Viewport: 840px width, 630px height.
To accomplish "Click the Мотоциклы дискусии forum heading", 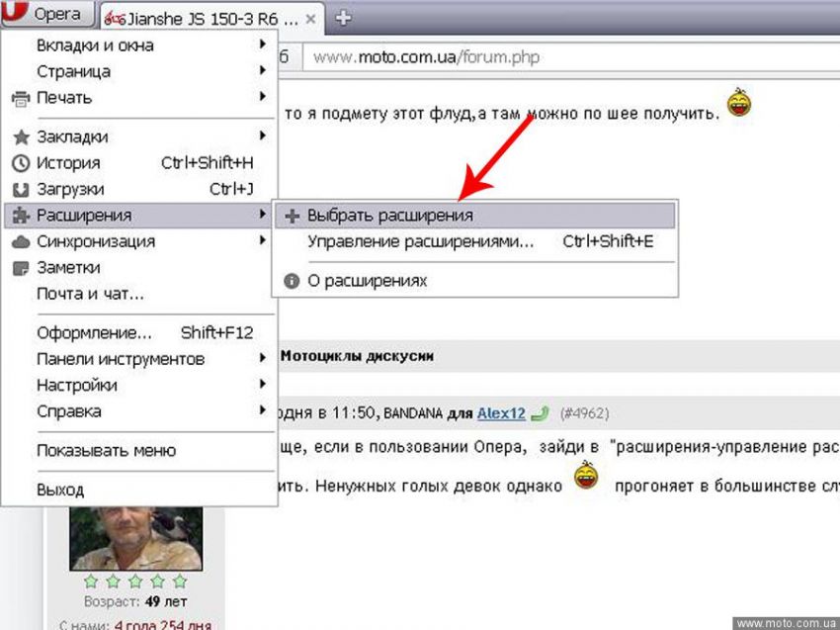I will tap(358, 357).
